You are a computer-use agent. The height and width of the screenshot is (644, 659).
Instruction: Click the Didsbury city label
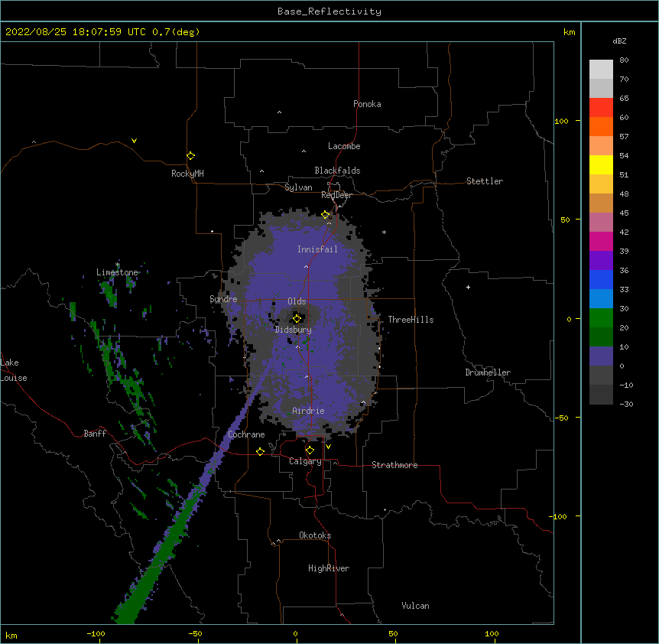[293, 330]
